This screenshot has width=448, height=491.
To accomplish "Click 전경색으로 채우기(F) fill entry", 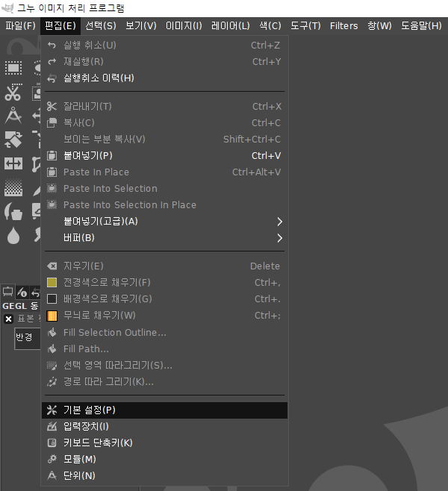I will point(164,283).
